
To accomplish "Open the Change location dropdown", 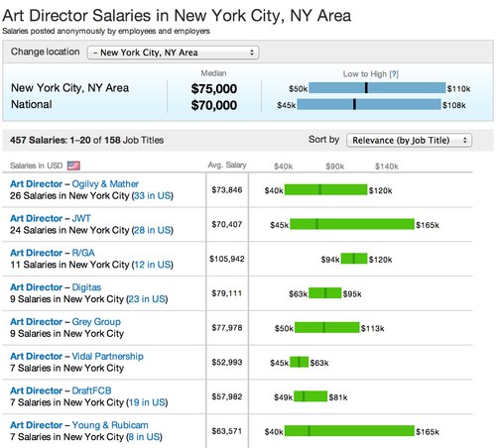I will click(173, 53).
